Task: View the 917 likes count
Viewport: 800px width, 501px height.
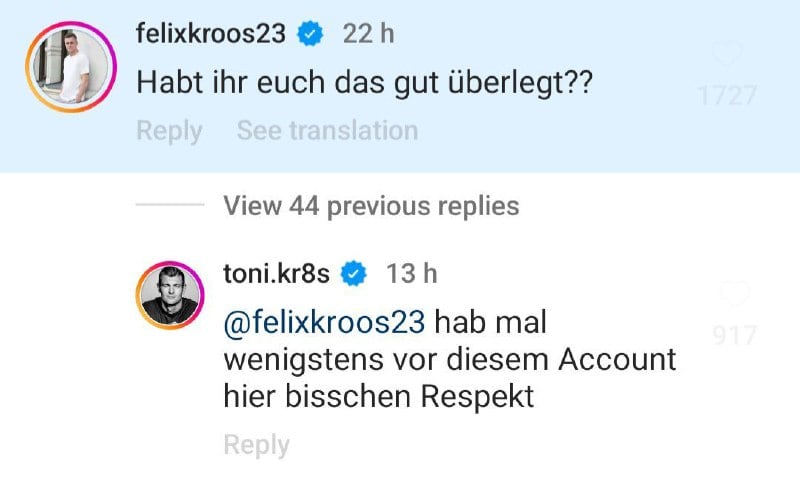Action: coord(736,336)
